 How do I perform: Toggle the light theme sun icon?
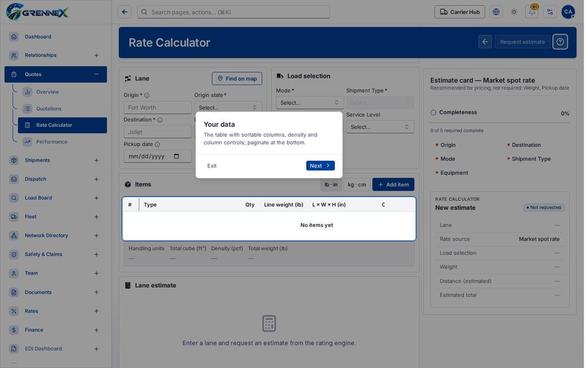(514, 12)
